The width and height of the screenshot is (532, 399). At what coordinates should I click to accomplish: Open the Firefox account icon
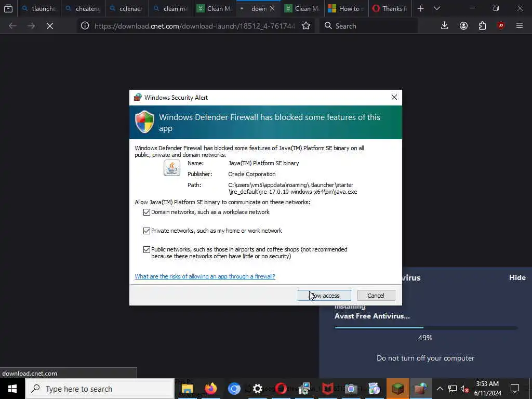point(463,26)
